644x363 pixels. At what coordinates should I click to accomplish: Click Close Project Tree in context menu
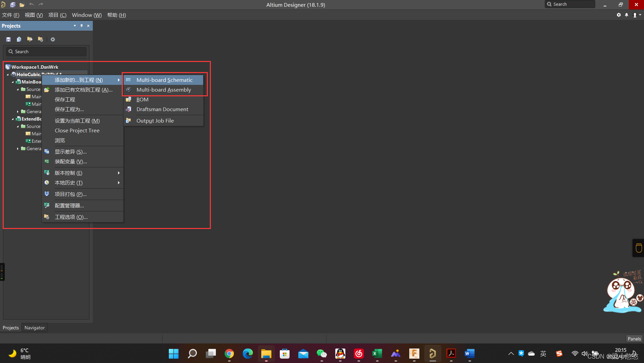coord(77,131)
